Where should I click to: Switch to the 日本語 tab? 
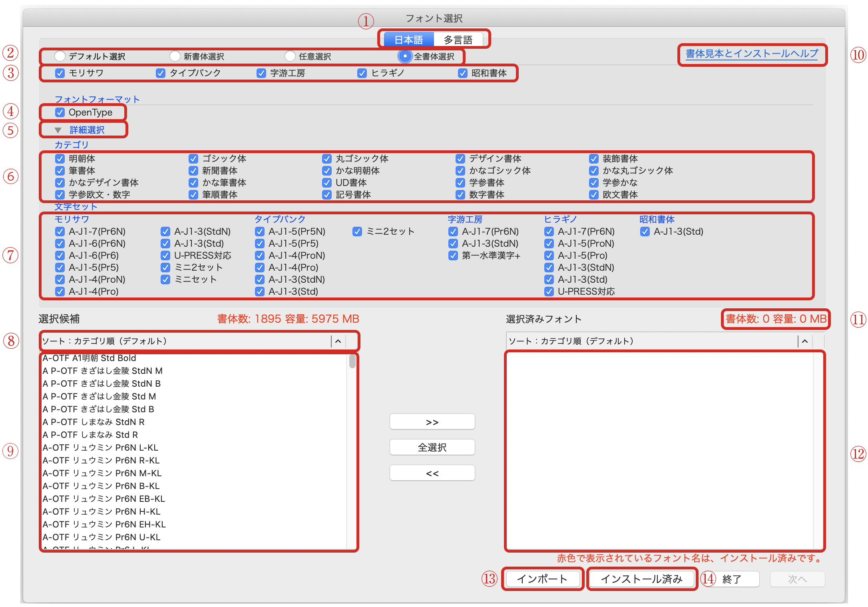(x=408, y=40)
